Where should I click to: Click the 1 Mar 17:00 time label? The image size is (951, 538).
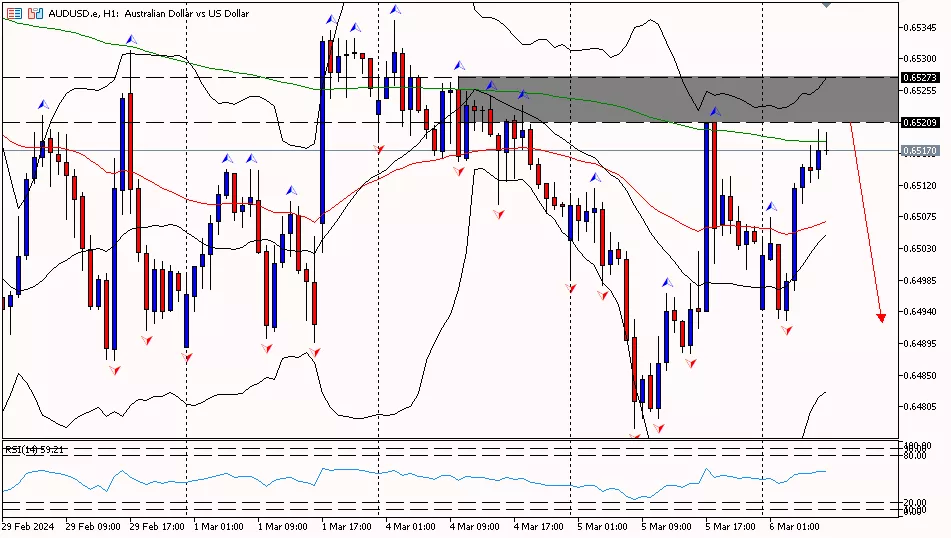(x=347, y=526)
